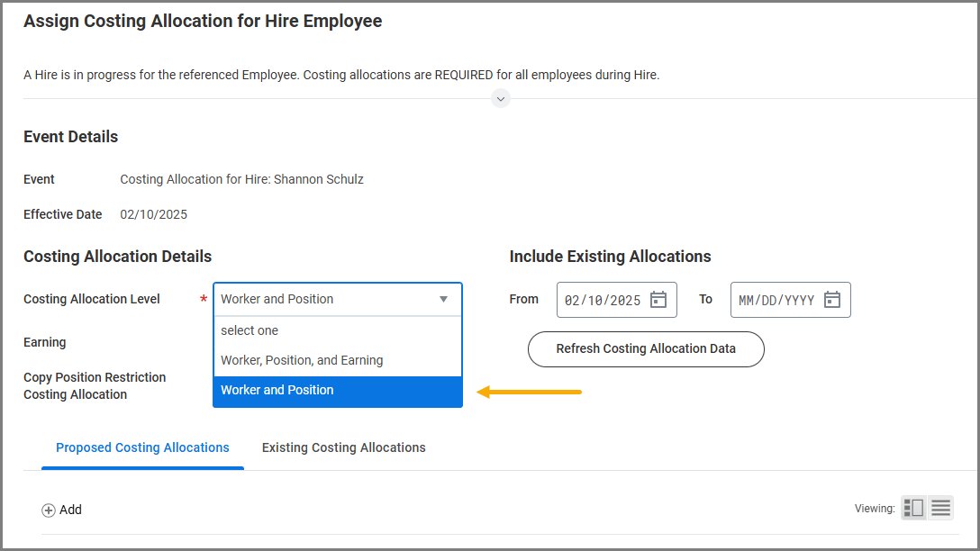This screenshot has width=980, height=551.
Task: Click the Add plus icon
Action: [x=49, y=510]
